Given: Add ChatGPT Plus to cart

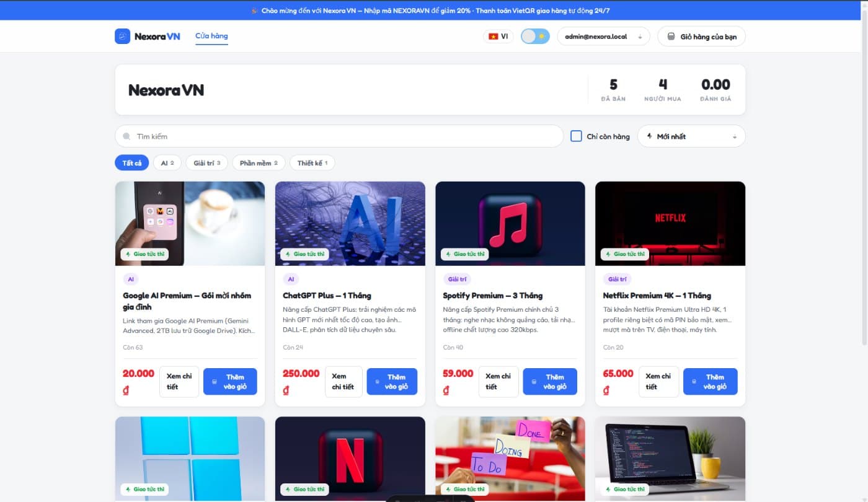Looking at the screenshot, I should [x=392, y=382].
